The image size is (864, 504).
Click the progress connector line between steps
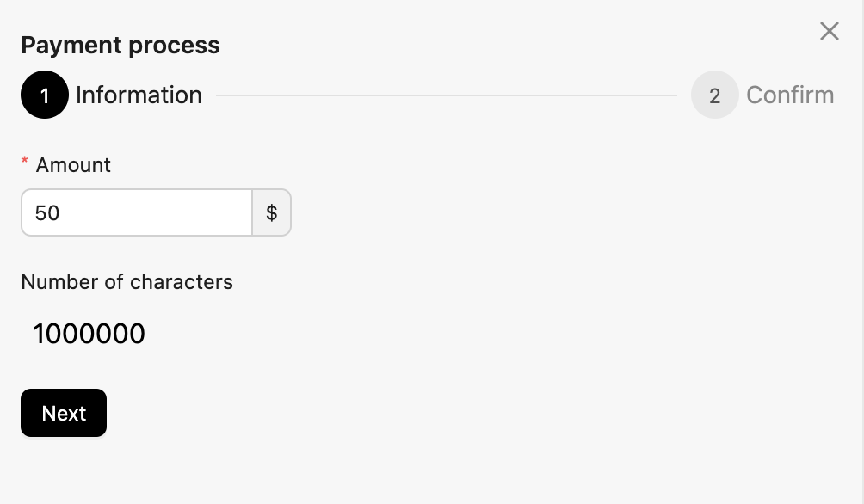pyautogui.click(x=447, y=95)
